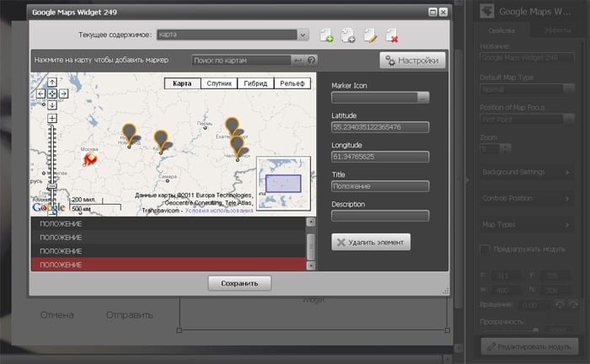Click the Latitude input field
The image size is (590, 364).
[381, 127]
